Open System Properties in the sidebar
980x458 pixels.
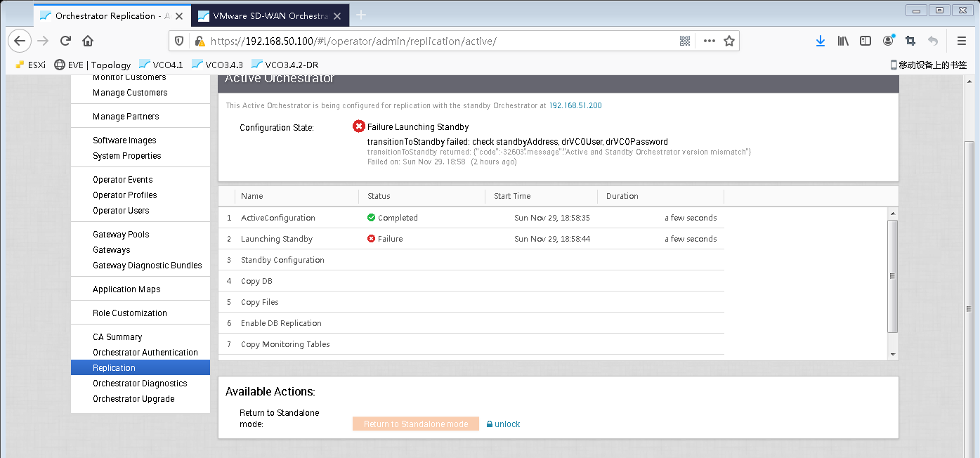coord(127,156)
